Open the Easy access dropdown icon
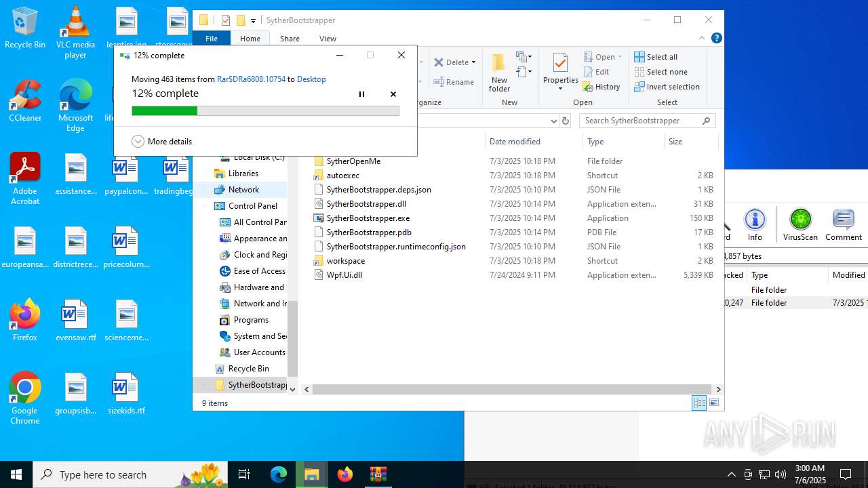The width and height of the screenshot is (868, 488). [524, 72]
